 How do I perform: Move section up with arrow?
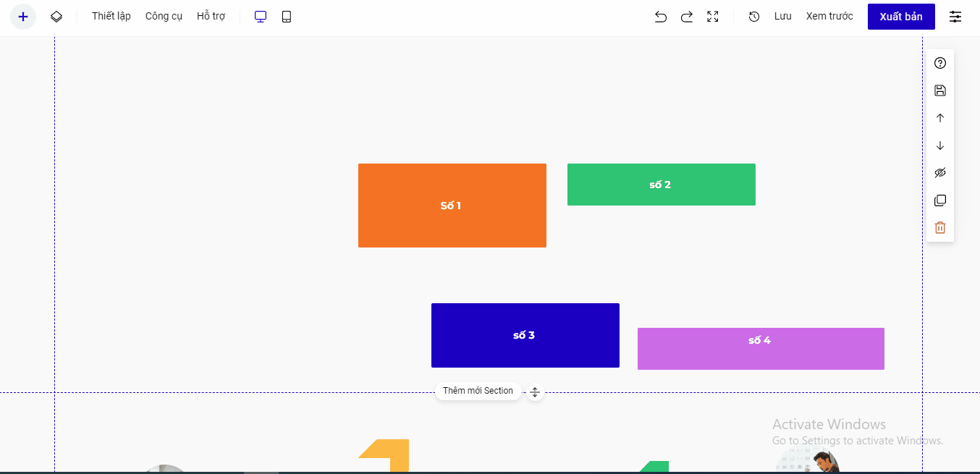tap(940, 118)
